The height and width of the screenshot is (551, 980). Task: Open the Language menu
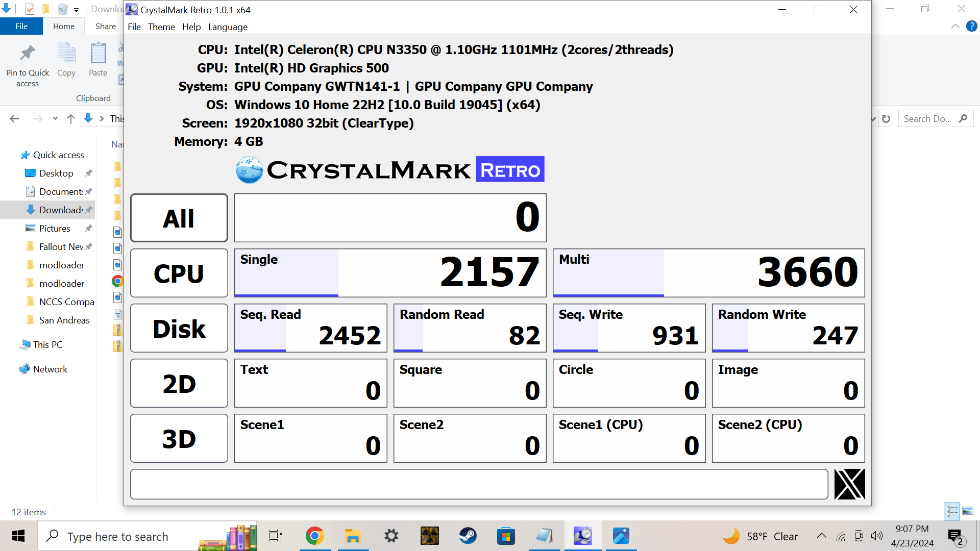[228, 27]
